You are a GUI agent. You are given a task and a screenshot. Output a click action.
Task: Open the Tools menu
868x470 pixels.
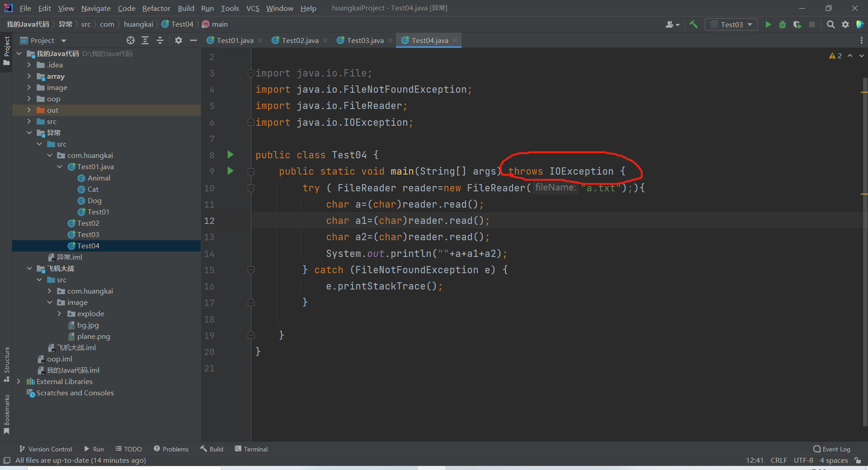pyautogui.click(x=230, y=8)
